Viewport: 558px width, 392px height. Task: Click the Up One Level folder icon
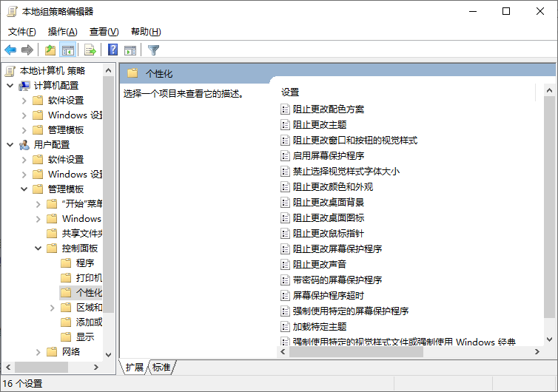[50, 50]
